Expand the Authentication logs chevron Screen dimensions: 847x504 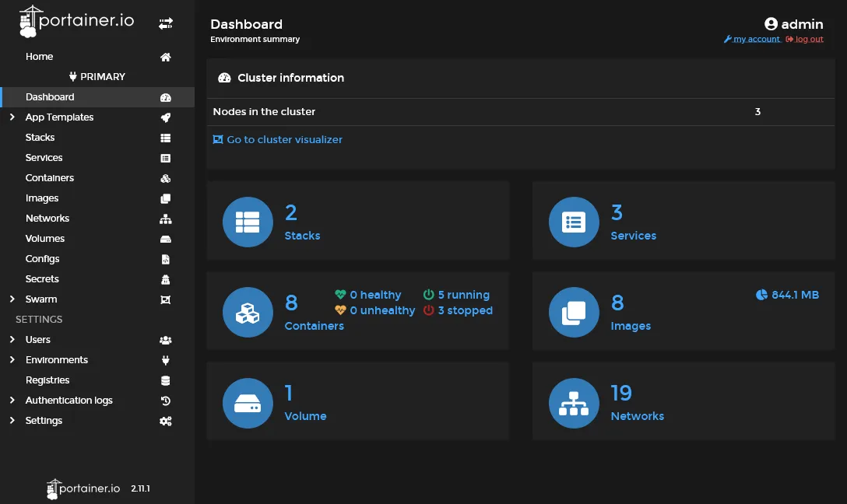[12, 401]
